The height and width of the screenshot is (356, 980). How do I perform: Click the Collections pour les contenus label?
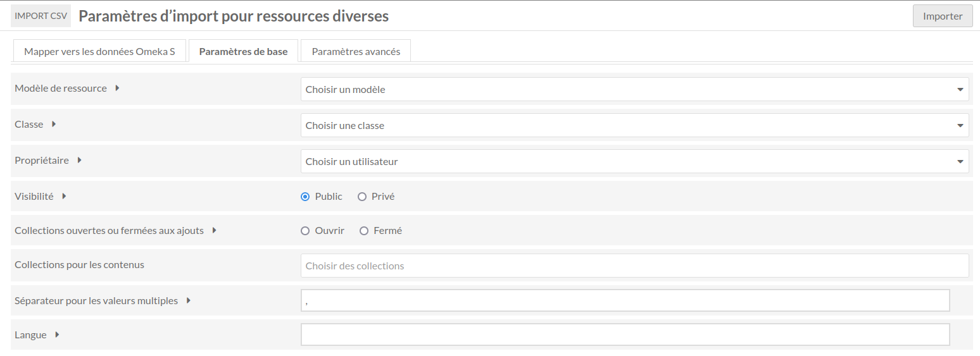79,265
